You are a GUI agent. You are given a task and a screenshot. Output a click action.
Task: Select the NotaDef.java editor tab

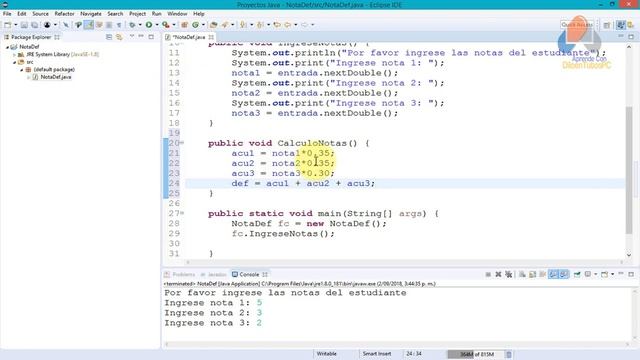tap(189, 37)
